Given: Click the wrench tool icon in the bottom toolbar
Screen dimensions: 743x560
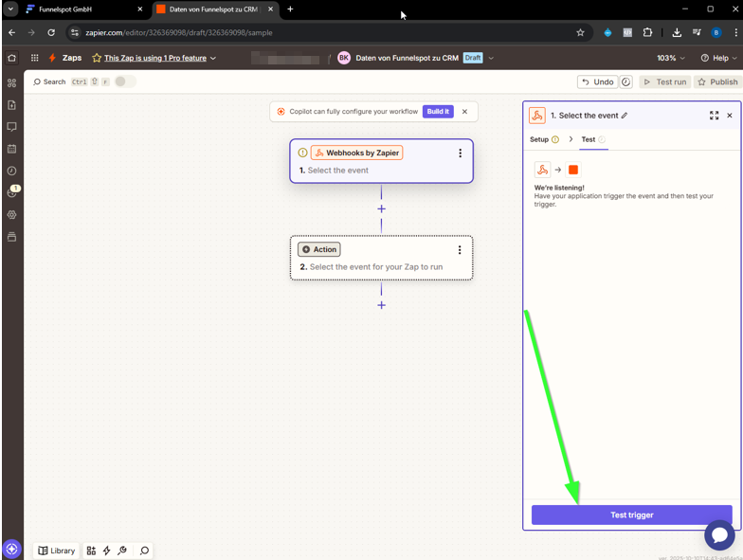Looking at the screenshot, I should click(x=122, y=551).
